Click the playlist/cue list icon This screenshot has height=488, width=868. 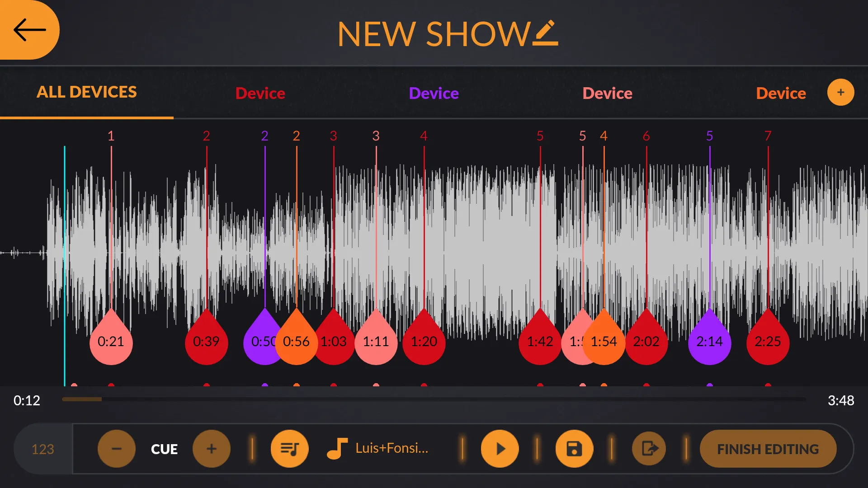click(290, 449)
